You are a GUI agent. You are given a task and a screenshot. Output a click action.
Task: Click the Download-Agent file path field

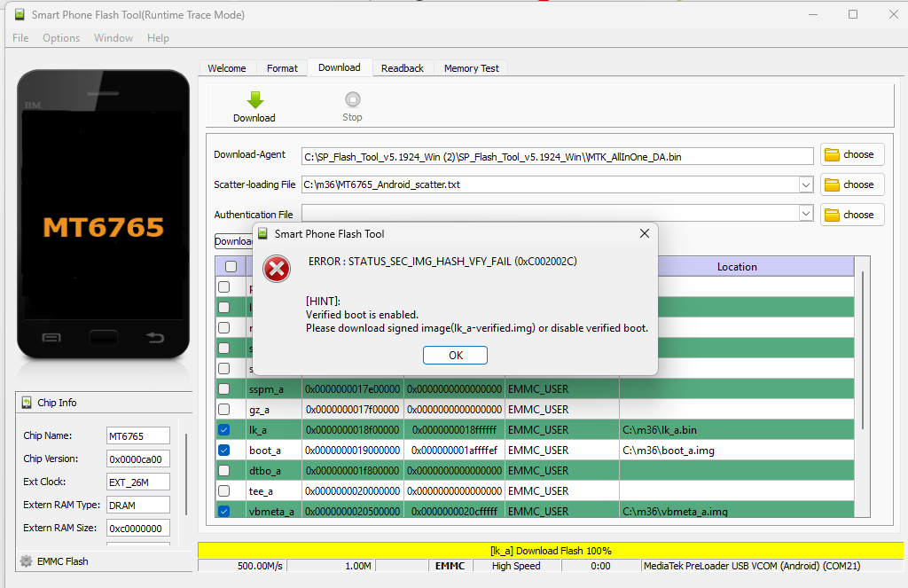click(557, 156)
